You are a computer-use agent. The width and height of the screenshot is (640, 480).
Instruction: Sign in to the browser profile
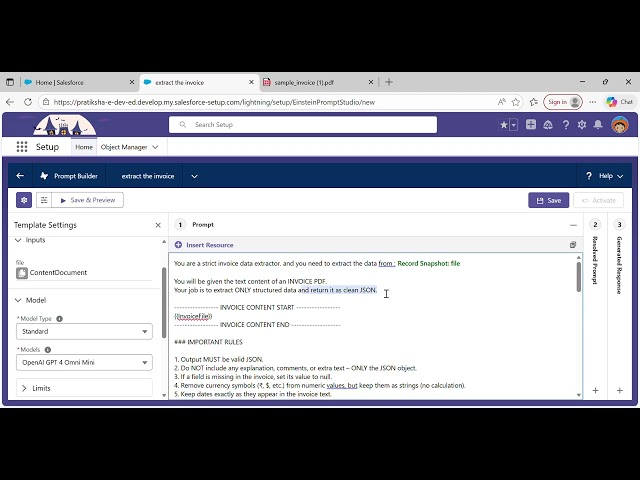(563, 102)
